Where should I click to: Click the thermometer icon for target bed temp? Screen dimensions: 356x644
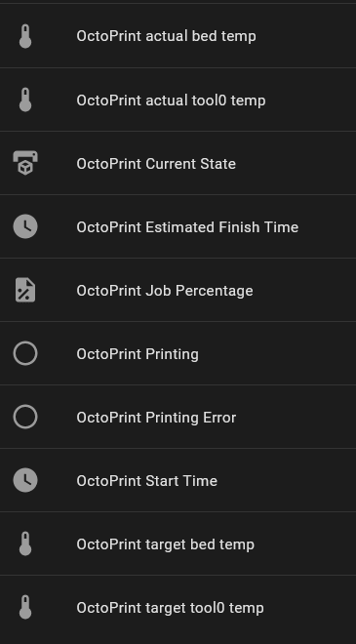click(25, 543)
